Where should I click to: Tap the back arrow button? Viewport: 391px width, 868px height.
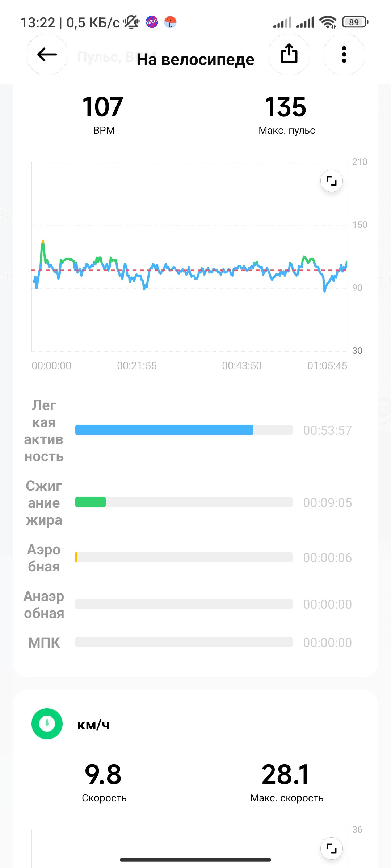[x=47, y=55]
